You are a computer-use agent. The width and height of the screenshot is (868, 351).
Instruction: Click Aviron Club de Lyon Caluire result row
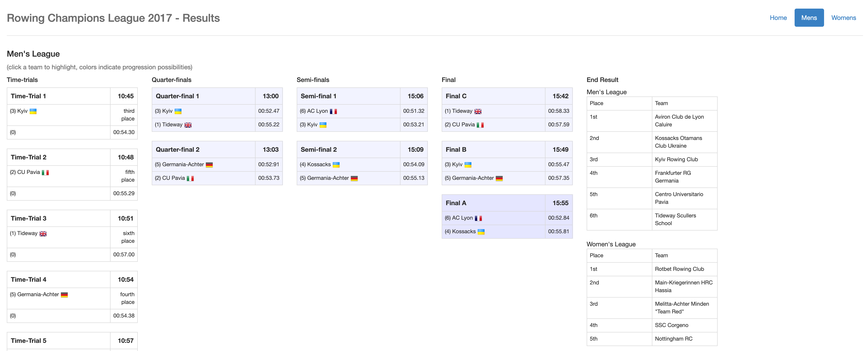click(652, 121)
